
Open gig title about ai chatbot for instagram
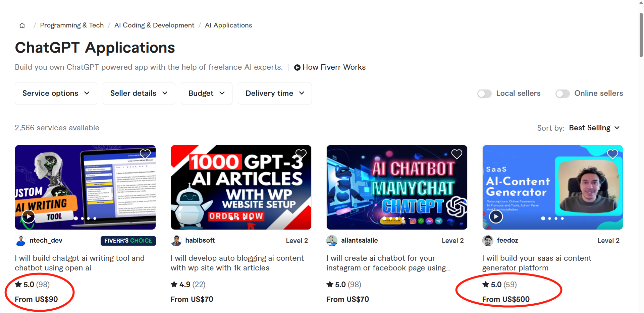[x=388, y=263]
